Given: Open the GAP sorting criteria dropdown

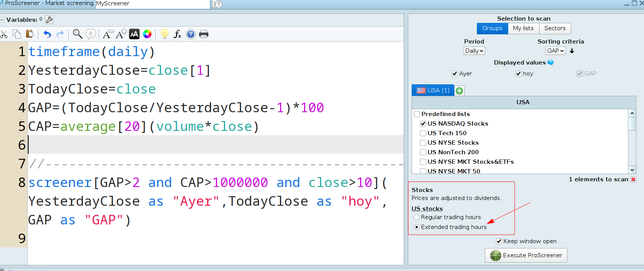Looking at the screenshot, I should point(555,51).
